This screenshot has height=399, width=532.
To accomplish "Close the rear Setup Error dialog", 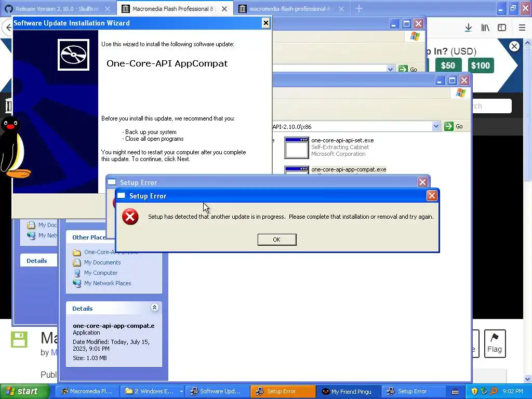I will pos(422,182).
